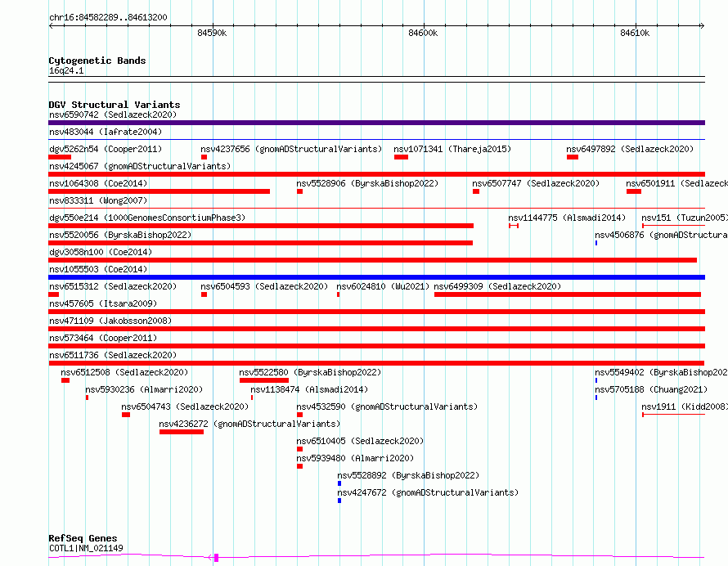Open nsv6512508 (Sedlazeck2020) label
This screenshot has width=728, height=566.
point(124,372)
